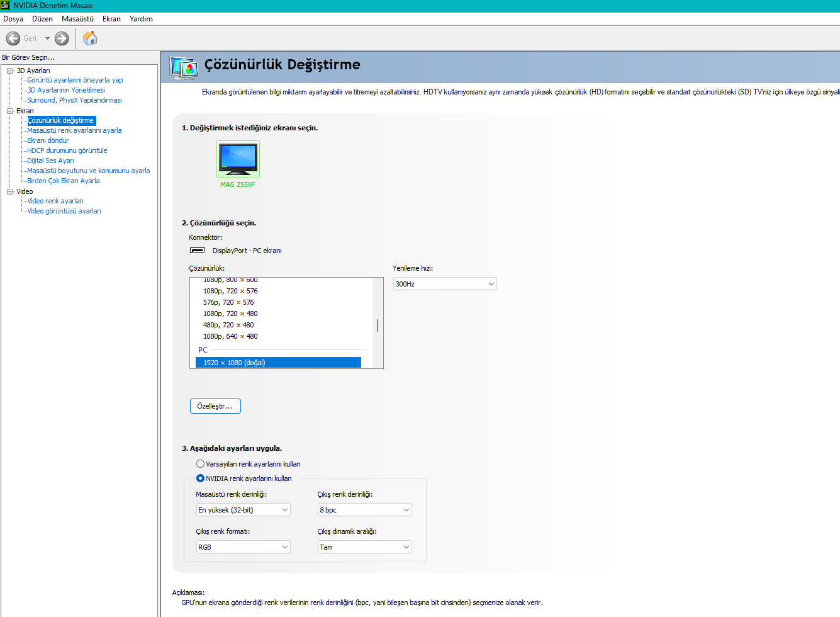Open the home page via house icon
Image resolution: width=840 pixels, height=617 pixels.
[x=90, y=38]
